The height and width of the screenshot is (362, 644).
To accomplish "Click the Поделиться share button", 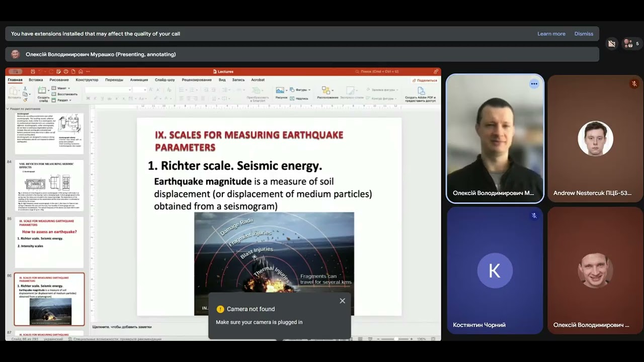I will (425, 80).
